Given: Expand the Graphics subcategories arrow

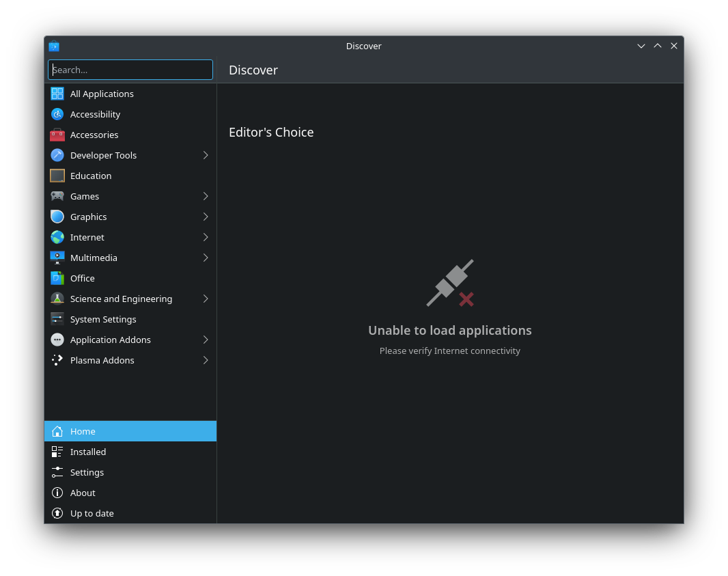Looking at the screenshot, I should (205, 217).
